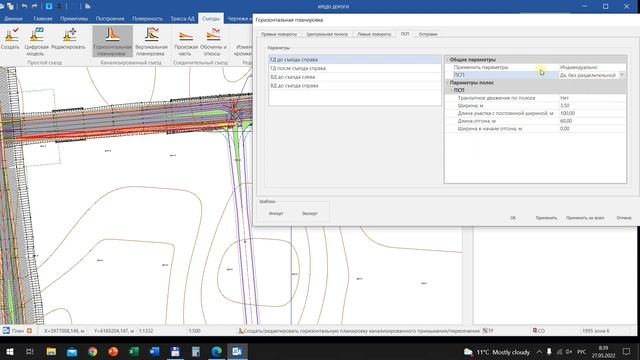Open File Explorer from the taskbar
640x360 pixels.
51,351
